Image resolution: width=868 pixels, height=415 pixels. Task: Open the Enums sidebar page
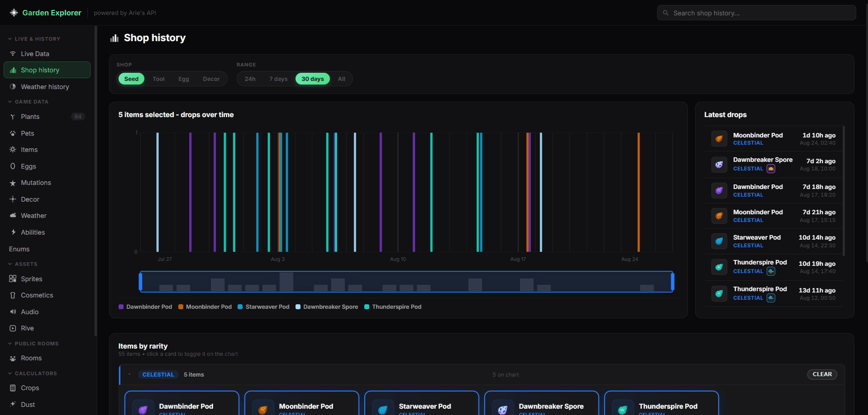(x=47, y=249)
